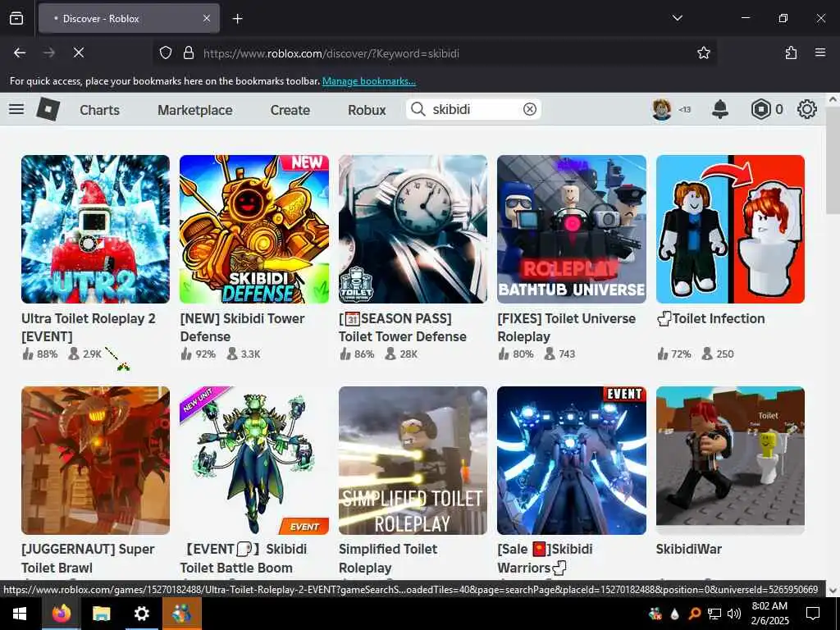Open Windows Settings from the taskbar
The height and width of the screenshot is (630, 840).
click(141, 614)
